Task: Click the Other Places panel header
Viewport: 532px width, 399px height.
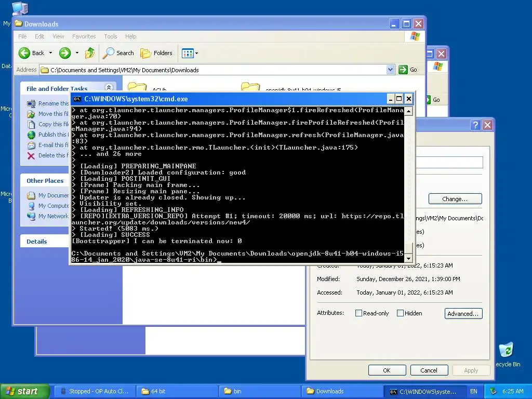Action: point(45,180)
